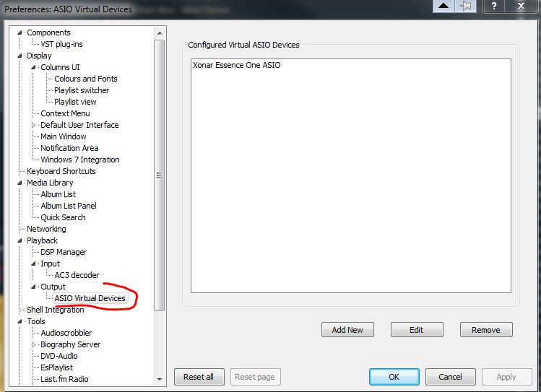
Task: Select Windows 7 Integration page
Action: click(80, 160)
